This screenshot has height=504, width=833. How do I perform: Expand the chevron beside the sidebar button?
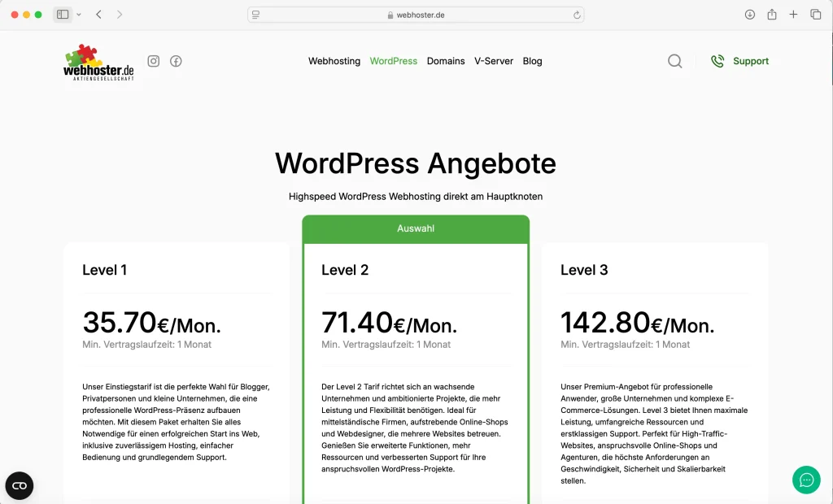[77, 15]
